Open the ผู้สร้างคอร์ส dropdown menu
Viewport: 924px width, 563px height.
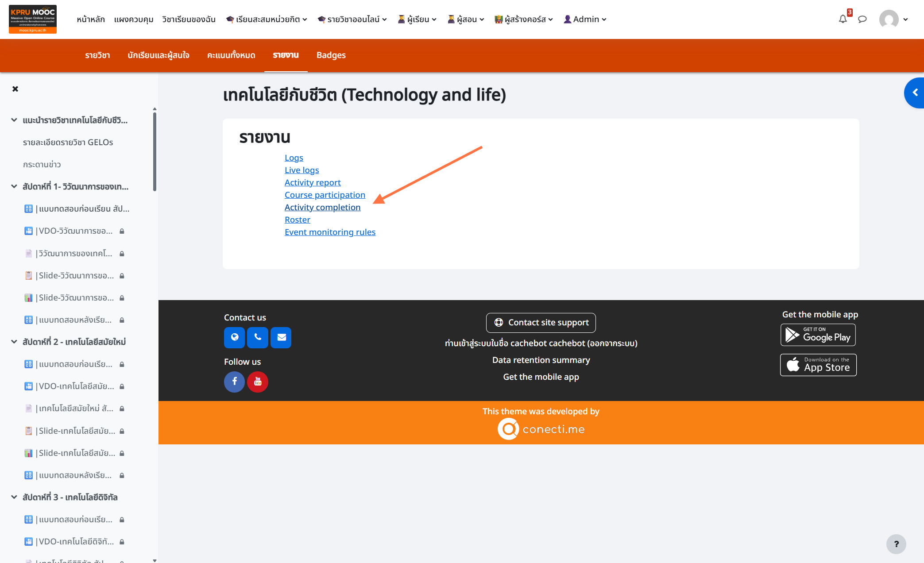pyautogui.click(x=524, y=19)
